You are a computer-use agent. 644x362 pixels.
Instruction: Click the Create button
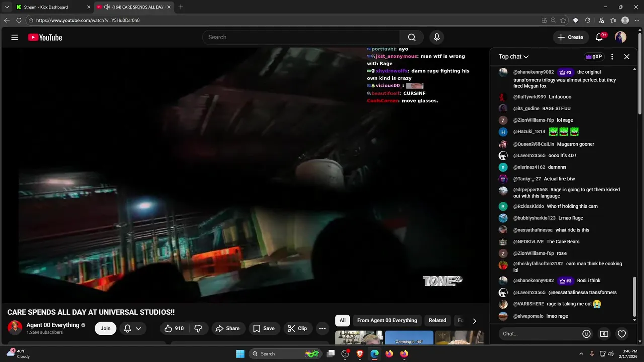(571, 37)
